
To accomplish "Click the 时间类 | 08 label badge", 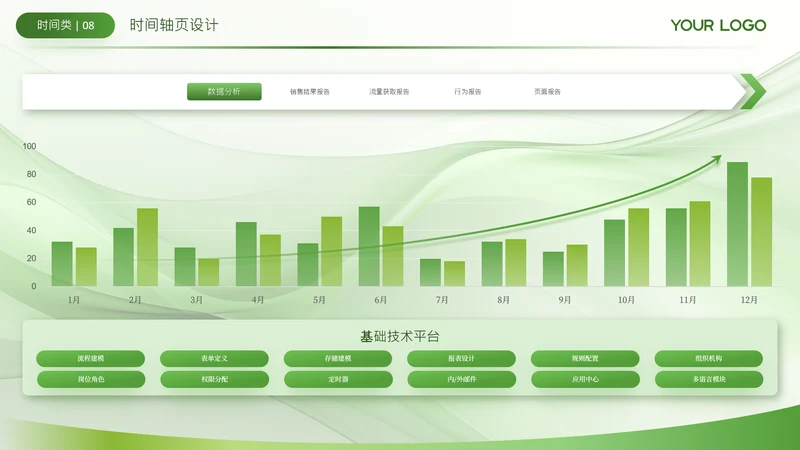I will [65, 26].
